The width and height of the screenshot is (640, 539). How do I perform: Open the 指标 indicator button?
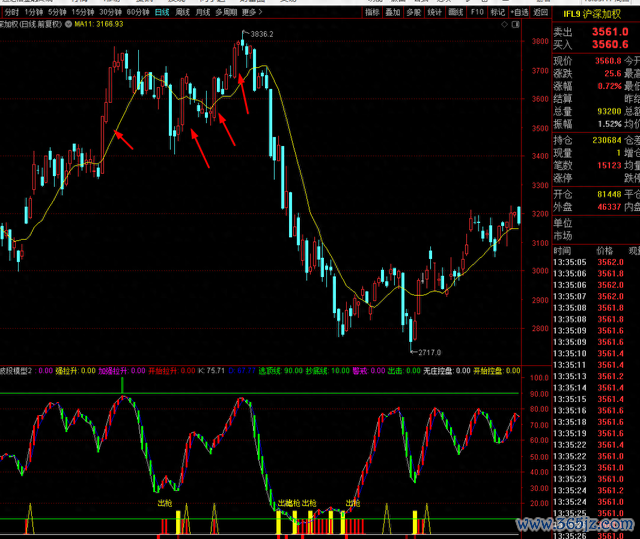pyautogui.click(x=372, y=12)
